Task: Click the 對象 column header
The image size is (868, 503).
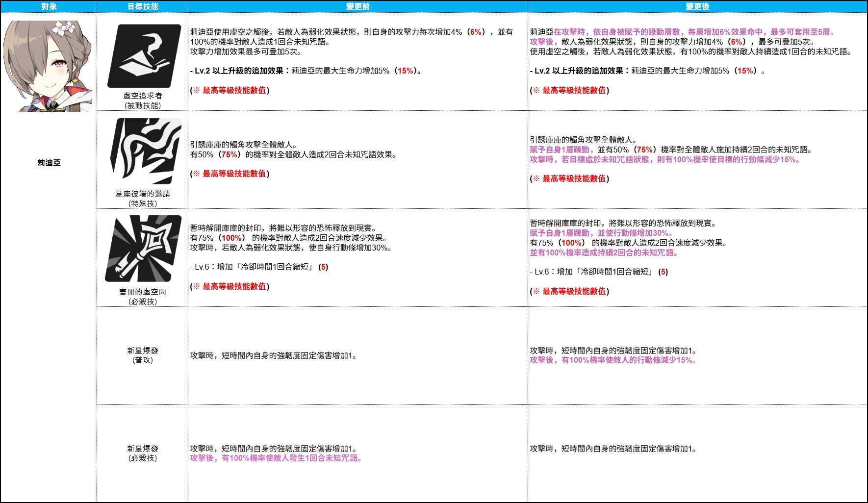Action: [49, 6]
